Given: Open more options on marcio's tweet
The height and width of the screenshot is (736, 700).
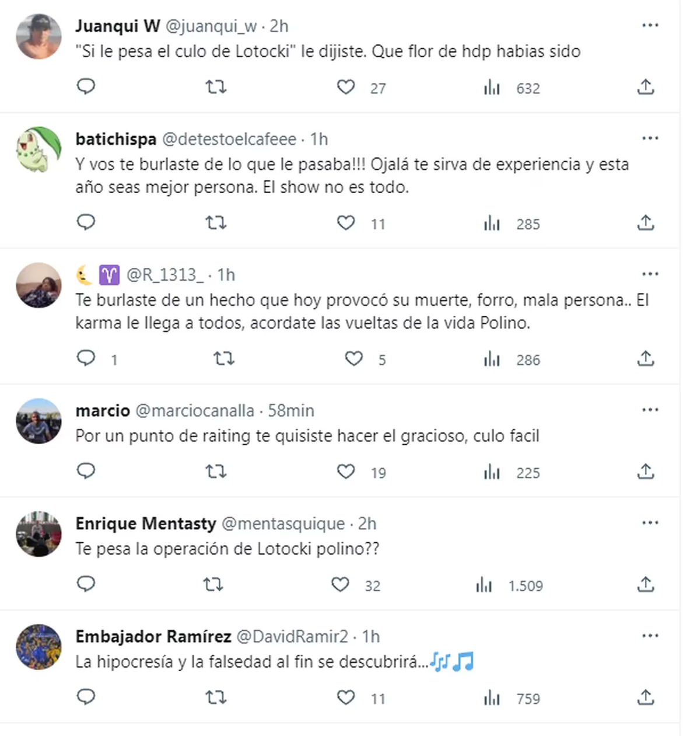Looking at the screenshot, I should point(650,410).
